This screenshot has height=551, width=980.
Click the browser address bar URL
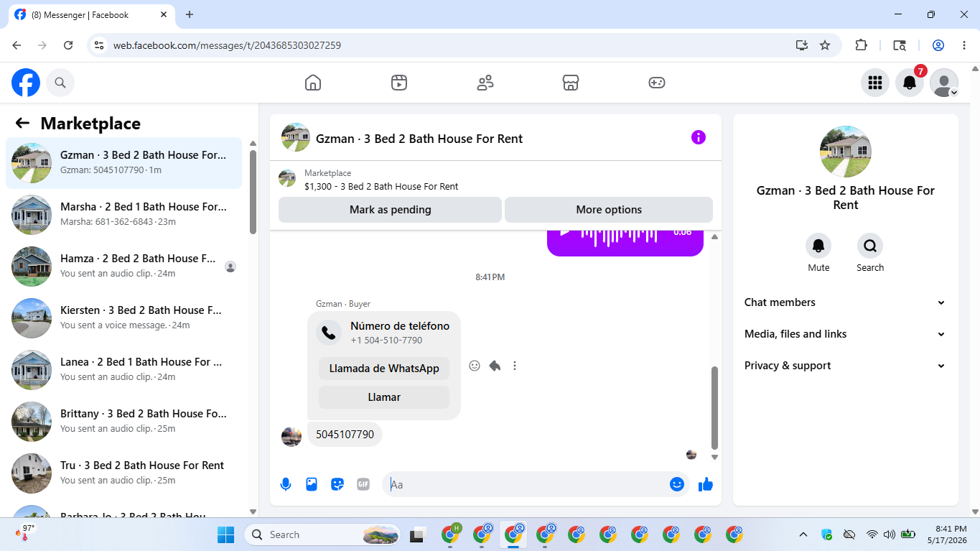[227, 45]
